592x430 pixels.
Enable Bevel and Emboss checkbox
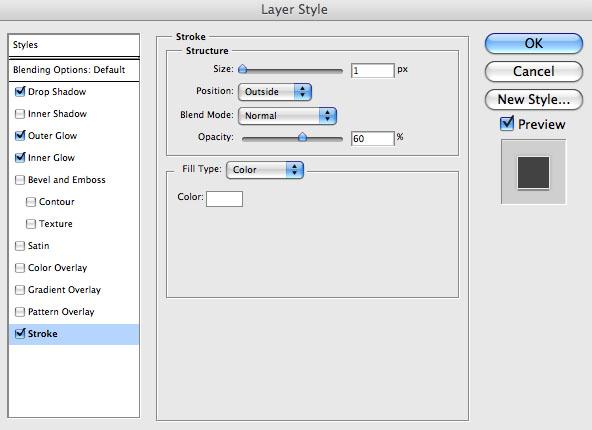click(20, 180)
